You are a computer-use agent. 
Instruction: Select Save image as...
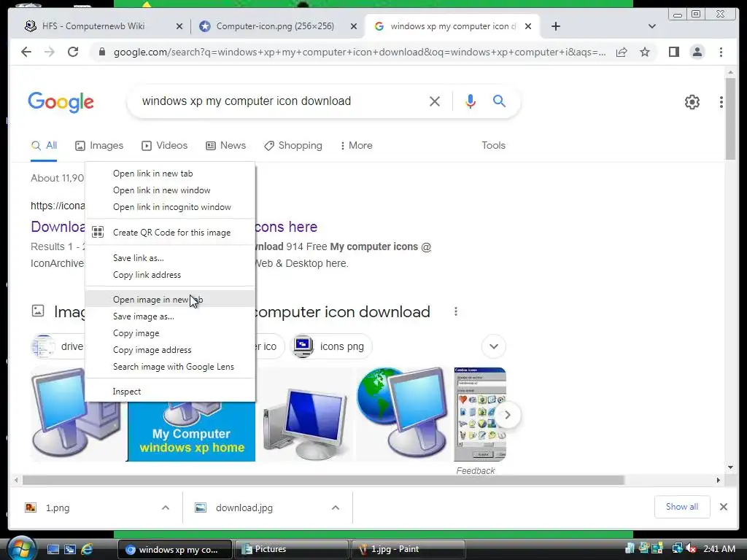pos(170,316)
